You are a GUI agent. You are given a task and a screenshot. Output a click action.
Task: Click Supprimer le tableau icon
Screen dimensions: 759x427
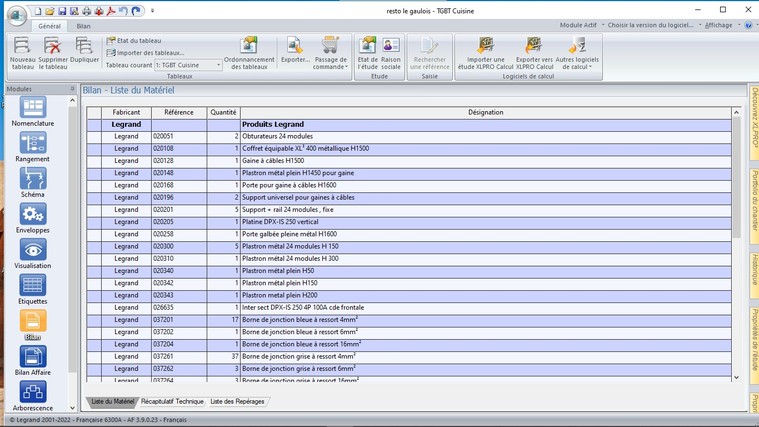pyautogui.click(x=53, y=46)
